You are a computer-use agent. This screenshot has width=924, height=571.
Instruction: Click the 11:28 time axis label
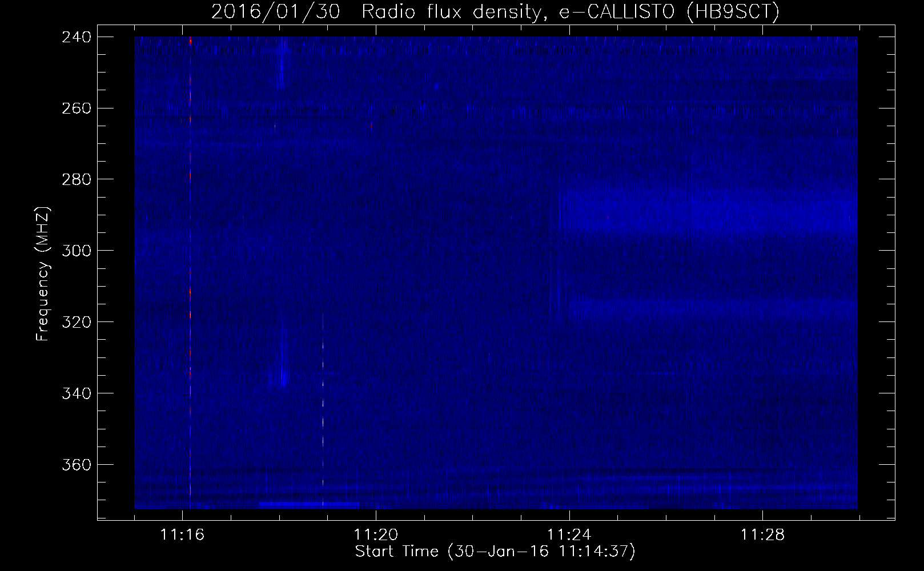click(x=763, y=535)
